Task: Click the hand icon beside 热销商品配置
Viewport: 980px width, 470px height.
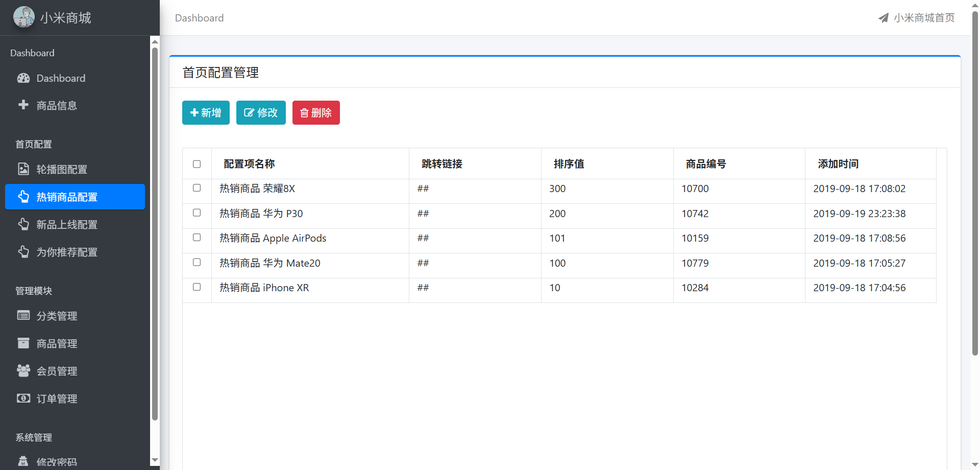Action: pyautogui.click(x=23, y=197)
